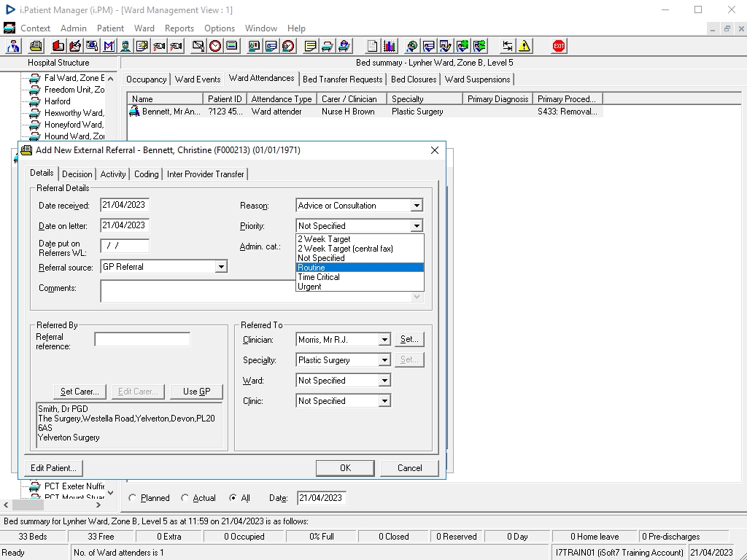Click the Comments text box
The image size is (747, 560).
[x=260, y=291]
